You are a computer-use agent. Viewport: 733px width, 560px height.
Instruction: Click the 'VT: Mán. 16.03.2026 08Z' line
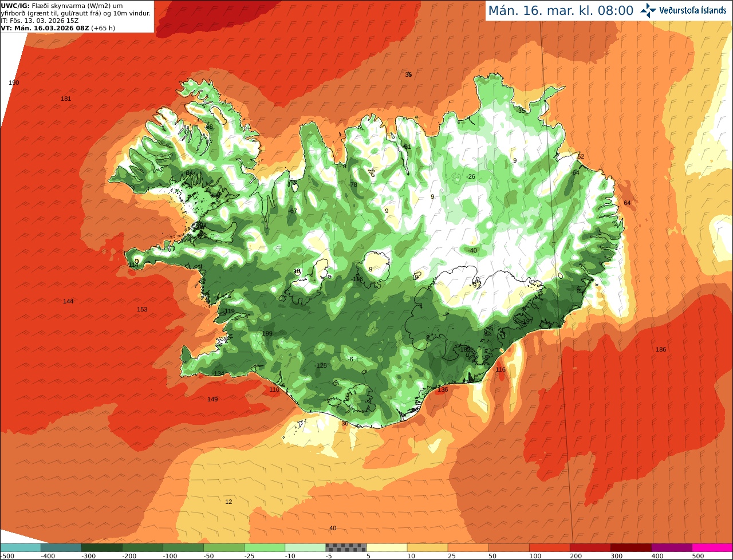(x=45, y=27)
